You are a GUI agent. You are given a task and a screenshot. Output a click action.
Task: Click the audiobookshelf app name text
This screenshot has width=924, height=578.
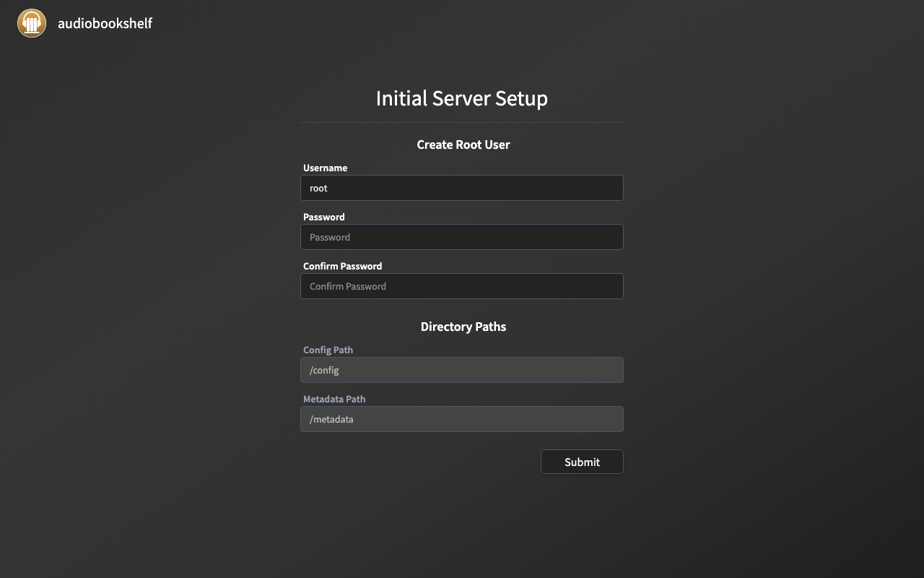point(105,23)
